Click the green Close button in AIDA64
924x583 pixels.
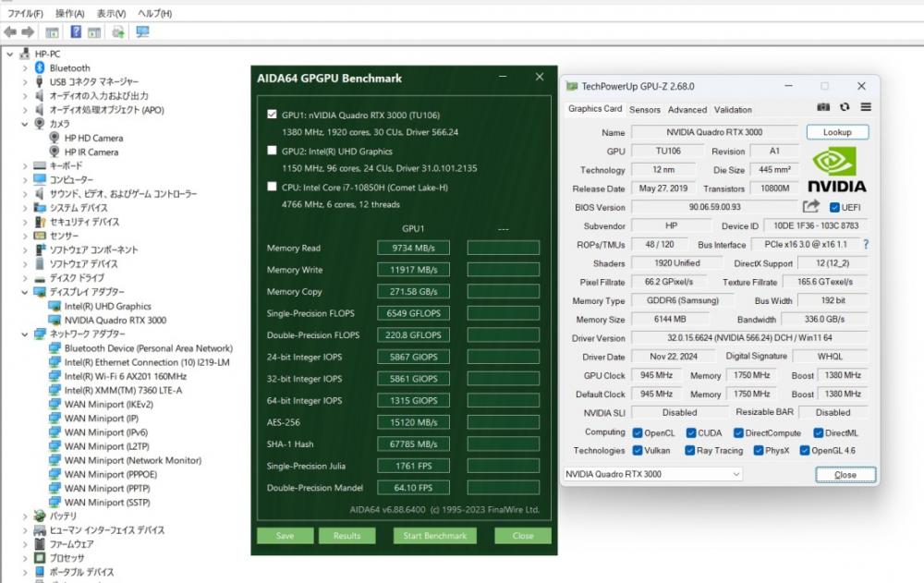(523, 536)
